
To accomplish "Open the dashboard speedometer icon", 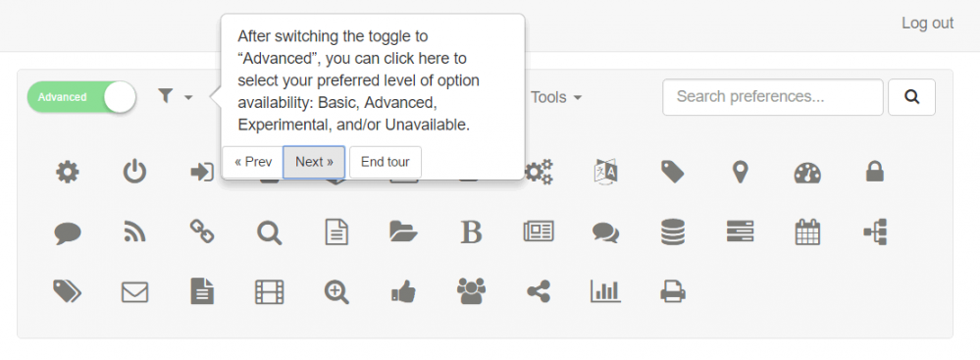I will 807,173.
